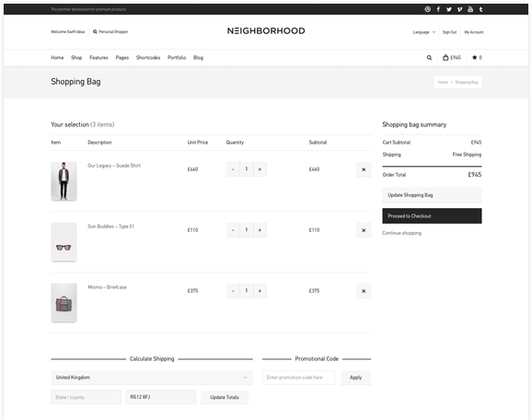Open the Sun Buddies sunglasses thumbnail
The image size is (532, 420).
pyautogui.click(x=64, y=241)
